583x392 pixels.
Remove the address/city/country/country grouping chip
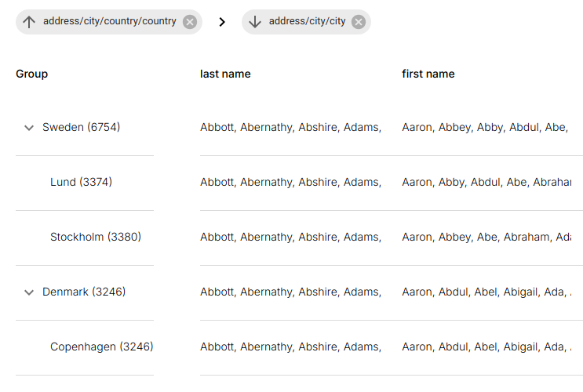[x=190, y=22]
